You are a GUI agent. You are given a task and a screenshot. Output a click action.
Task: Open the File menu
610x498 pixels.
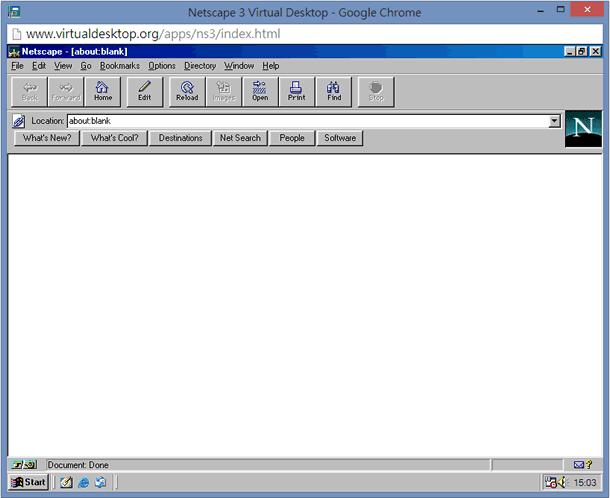[17, 66]
